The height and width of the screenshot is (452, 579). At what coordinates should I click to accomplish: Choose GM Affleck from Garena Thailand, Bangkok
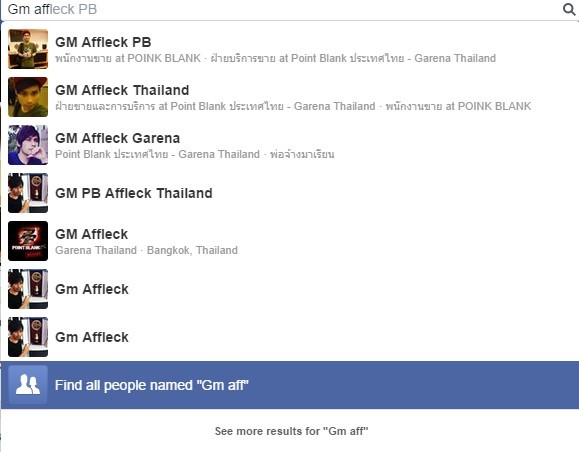coord(290,241)
